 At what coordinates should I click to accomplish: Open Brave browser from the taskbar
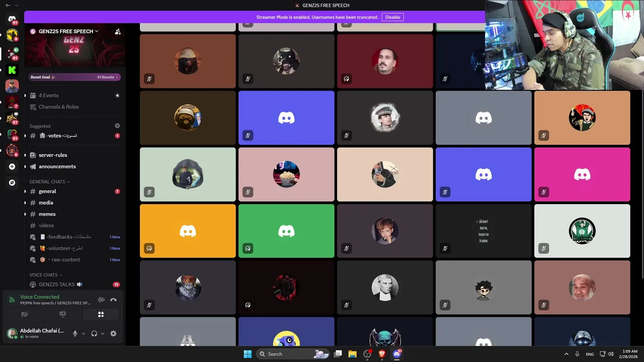pos(382,354)
